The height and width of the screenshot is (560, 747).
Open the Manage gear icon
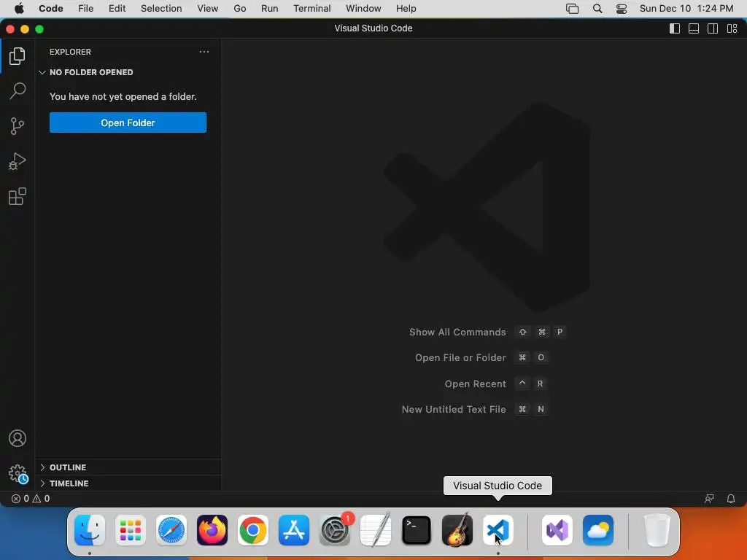18,474
